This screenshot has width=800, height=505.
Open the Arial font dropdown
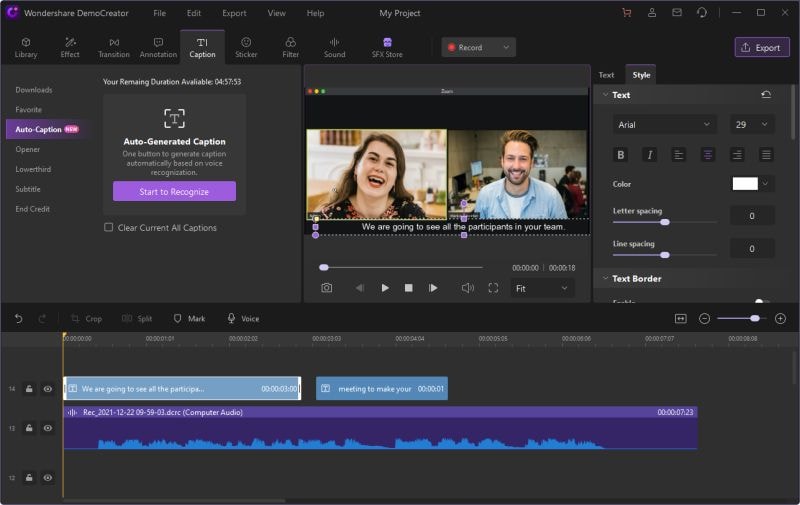[x=664, y=125]
